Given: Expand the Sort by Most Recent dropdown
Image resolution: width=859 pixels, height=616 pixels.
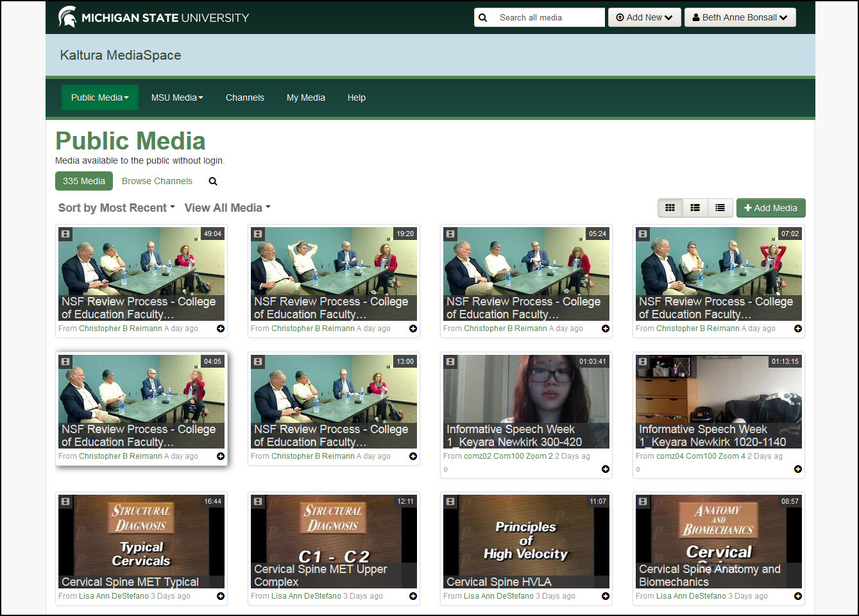Looking at the screenshot, I should [115, 207].
